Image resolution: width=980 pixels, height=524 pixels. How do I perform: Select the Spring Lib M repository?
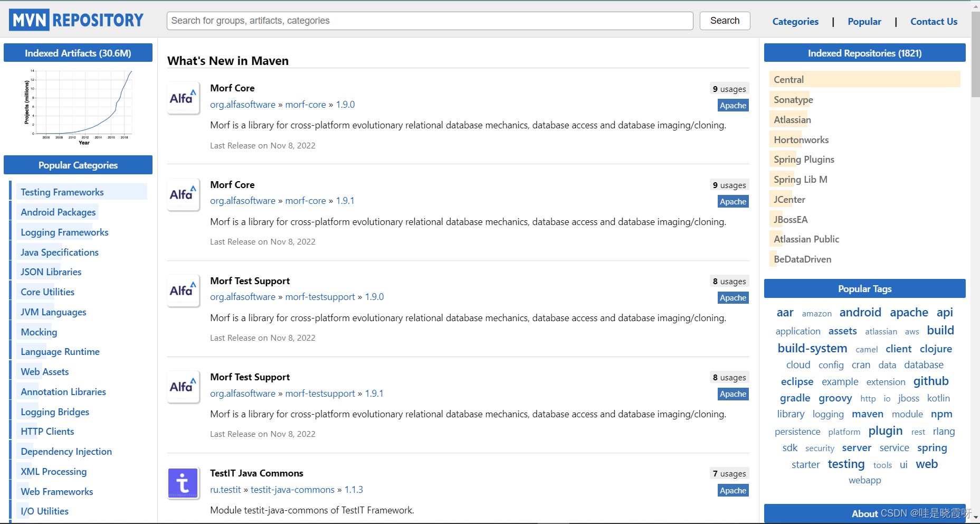800,180
